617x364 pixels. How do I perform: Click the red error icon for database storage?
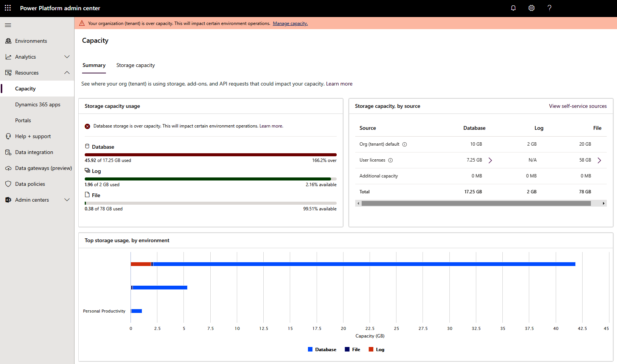[x=87, y=126]
